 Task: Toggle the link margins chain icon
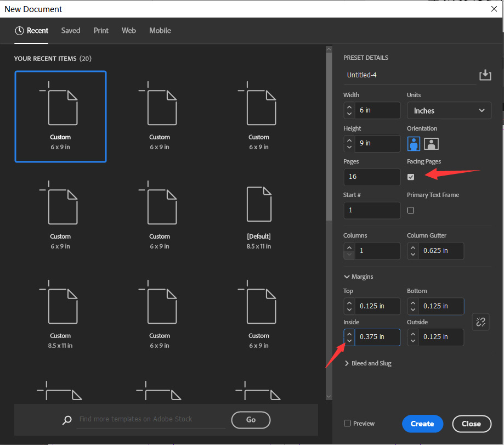[x=480, y=322]
